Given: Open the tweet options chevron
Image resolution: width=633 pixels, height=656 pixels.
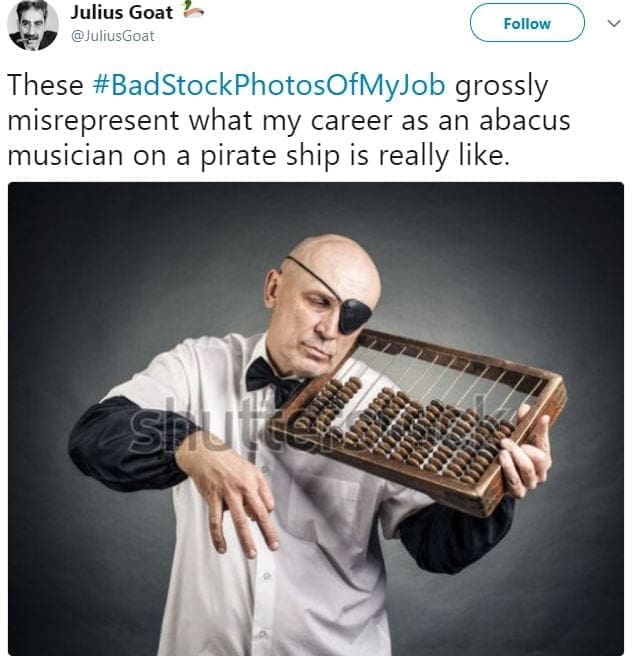Looking at the screenshot, I should tap(614, 23).
